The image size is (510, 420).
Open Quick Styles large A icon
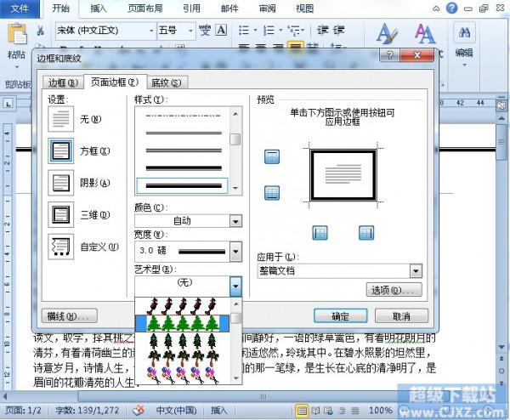click(x=387, y=33)
